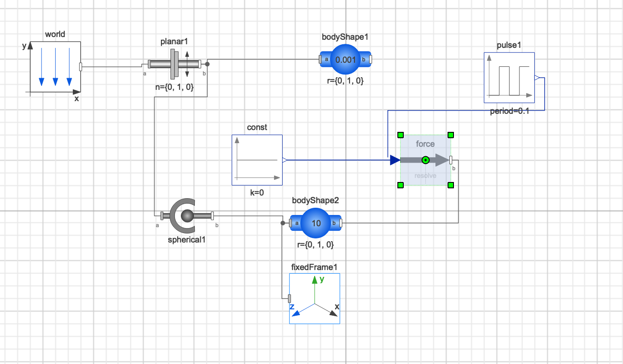The height and width of the screenshot is (364, 623).
Task: Click frame b connector of force
Action: [x=451, y=160]
